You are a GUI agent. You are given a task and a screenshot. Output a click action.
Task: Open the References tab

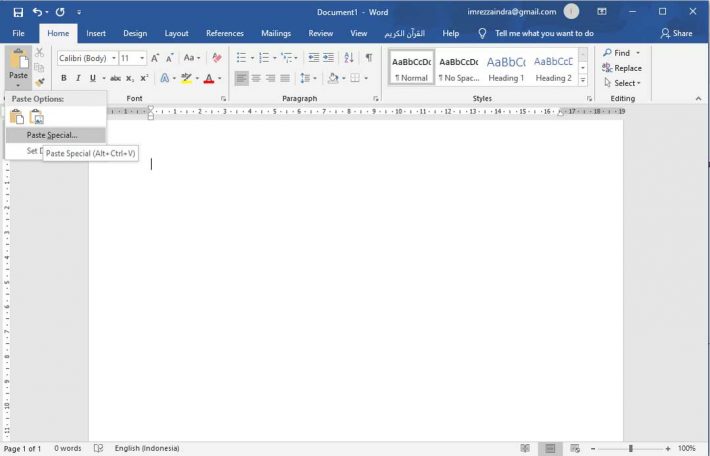225,34
